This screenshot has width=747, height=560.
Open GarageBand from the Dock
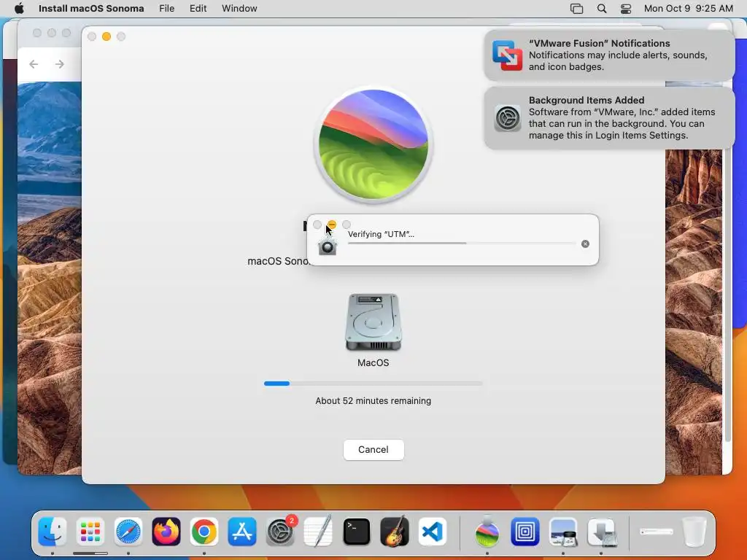[x=395, y=532]
